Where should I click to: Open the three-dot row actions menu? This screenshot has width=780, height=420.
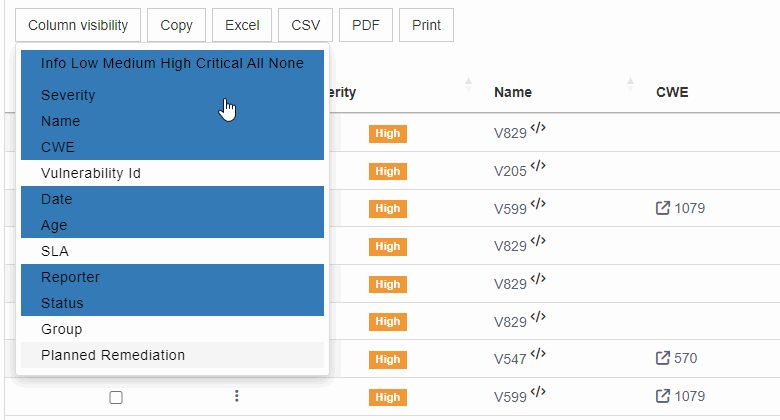(x=237, y=397)
